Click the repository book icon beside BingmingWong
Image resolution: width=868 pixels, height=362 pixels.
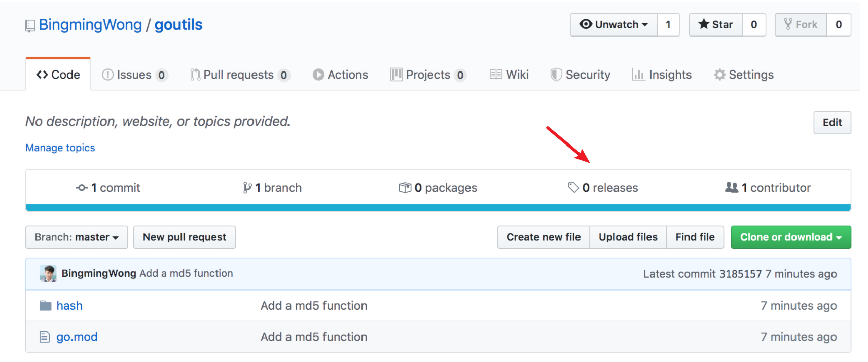[30, 26]
